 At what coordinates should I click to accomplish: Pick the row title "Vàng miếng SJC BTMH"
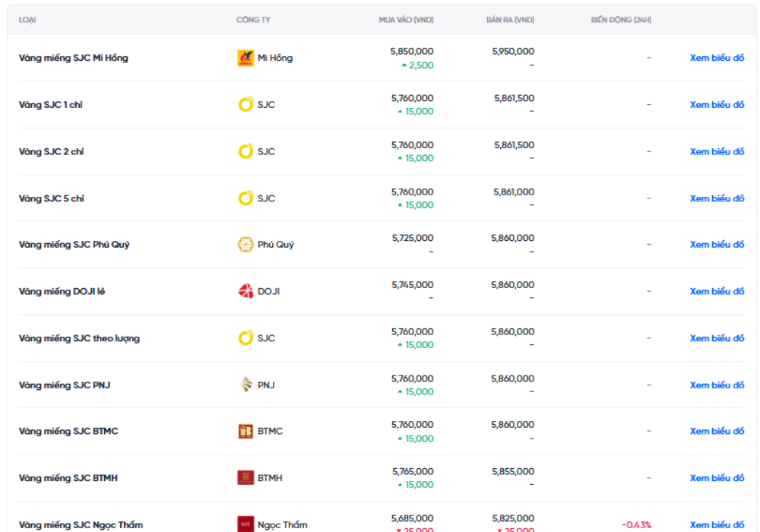click(68, 478)
